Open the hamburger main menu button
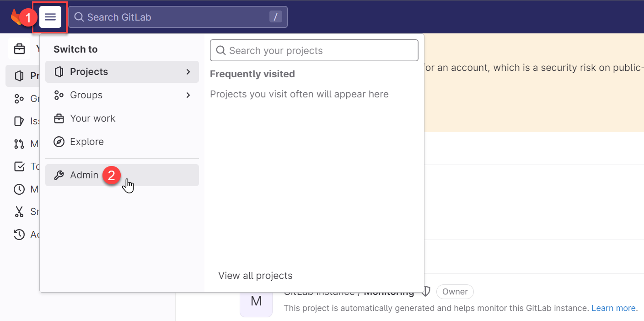The width and height of the screenshot is (644, 321). [x=50, y=17]
